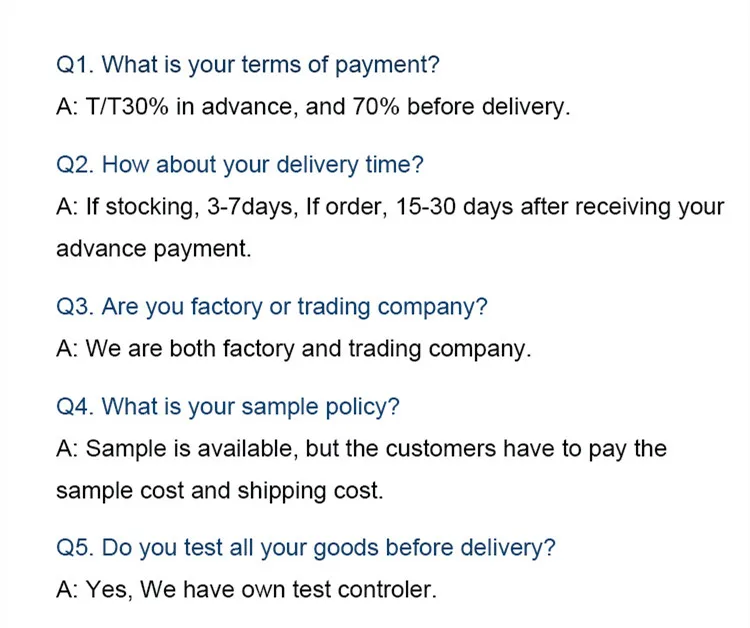Click the Q2 delivery time question
This screenshot has width=750, height=628.
click(240, 164)
